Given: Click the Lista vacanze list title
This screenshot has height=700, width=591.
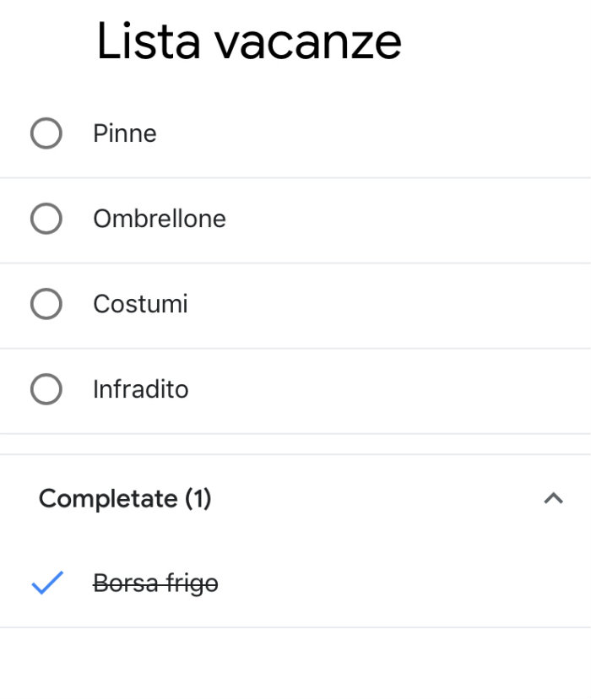Looking at the screenshot, I should point(249,41).
